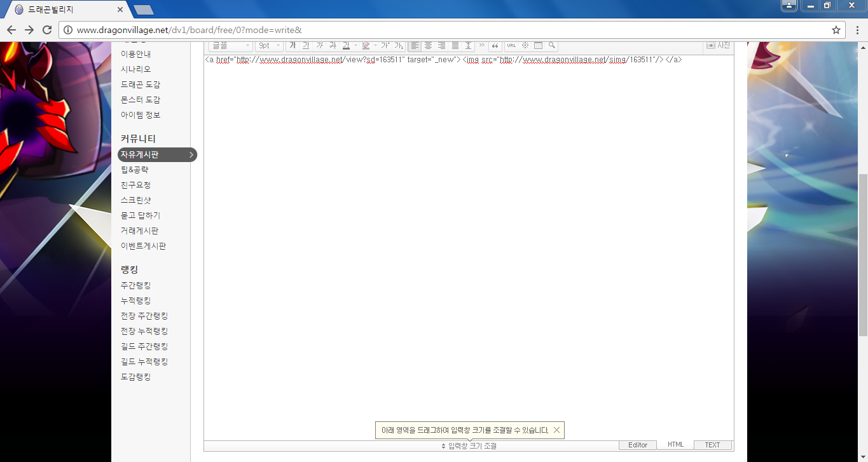Open 몬스터 도감 sidebar link

pos(141,100)
